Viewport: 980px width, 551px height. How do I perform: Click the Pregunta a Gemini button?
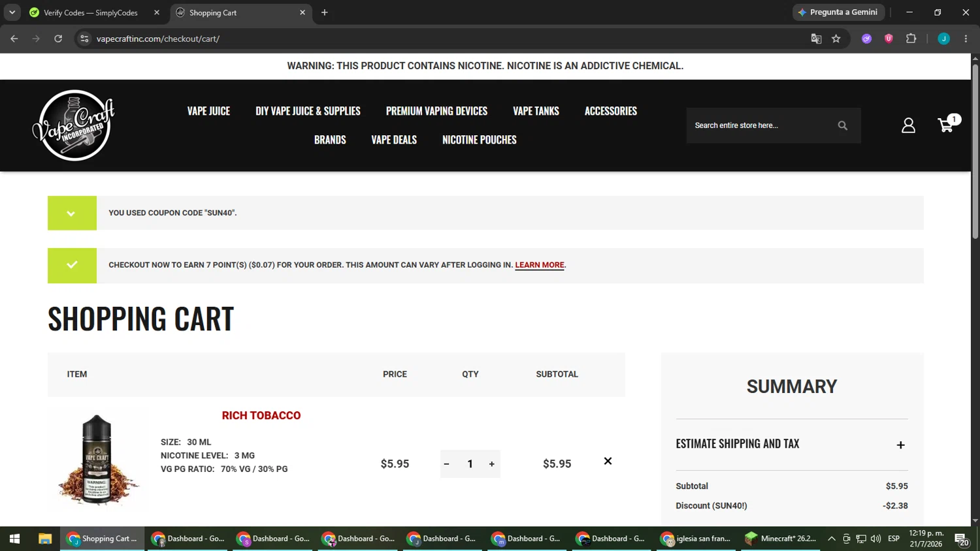click(838, 12)
